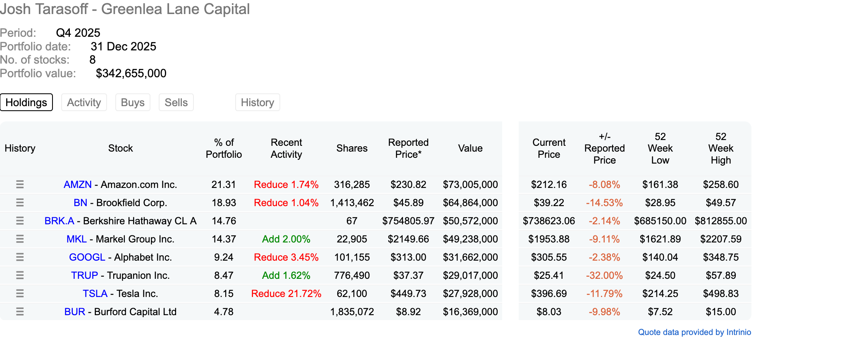Sort by 'Value' column header
The image size is (868, 342).
470,148
